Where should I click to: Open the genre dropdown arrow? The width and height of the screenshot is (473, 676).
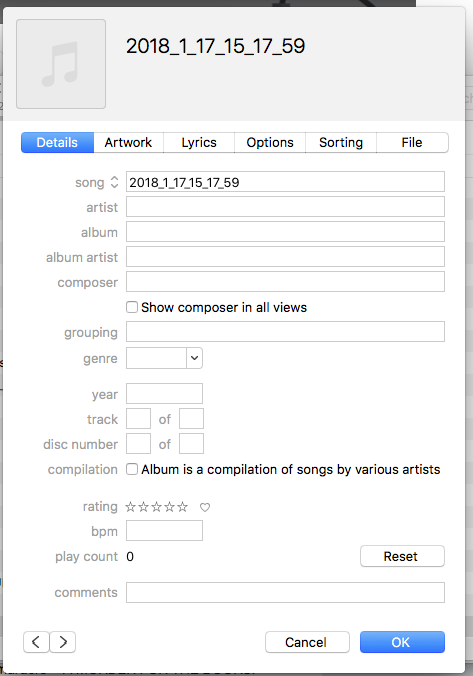point(194,358)
